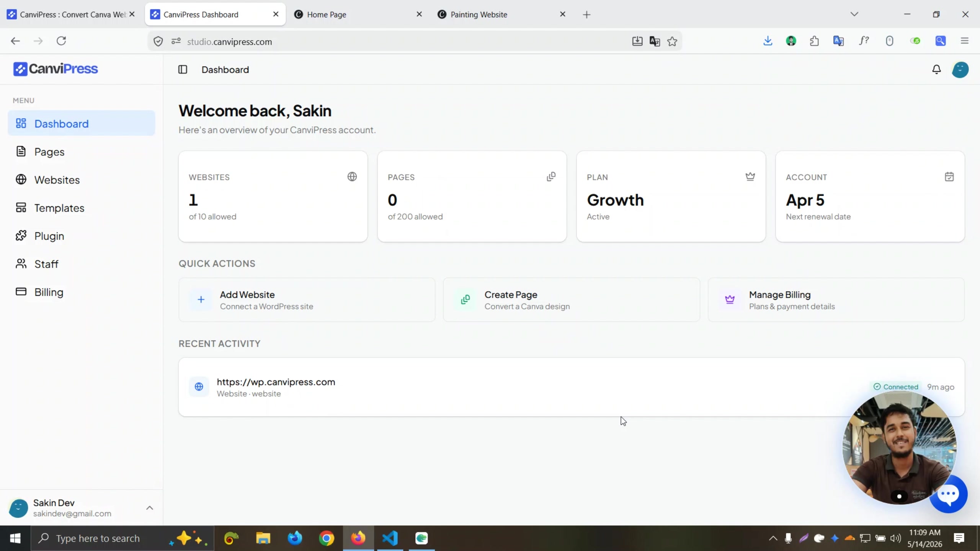Click the crown icon on Plan card

pyautogui.click(x=750, y=176)
